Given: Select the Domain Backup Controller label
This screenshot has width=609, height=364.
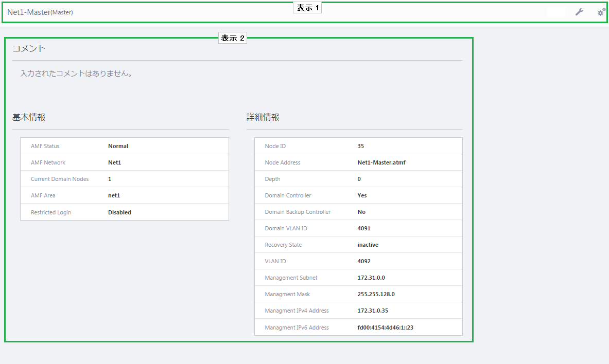Looking at the screenshot, I should 298,212.
